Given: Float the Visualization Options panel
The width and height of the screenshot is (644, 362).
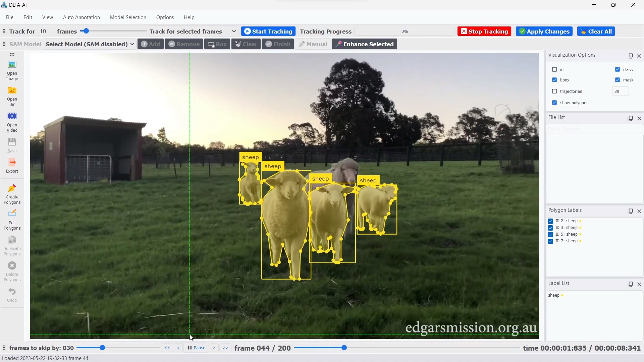Looking at the screenshot, I should pos(630,56).
